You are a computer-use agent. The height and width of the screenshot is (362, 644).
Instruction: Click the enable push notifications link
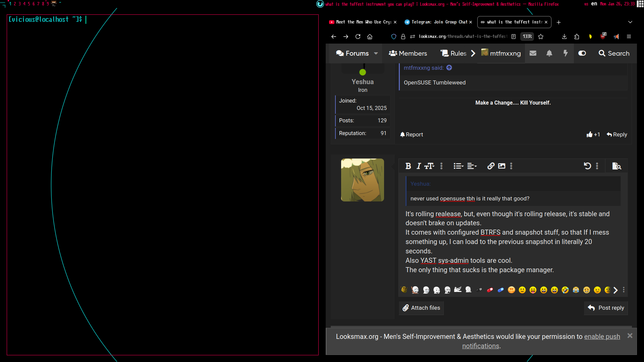pos(602,337)
